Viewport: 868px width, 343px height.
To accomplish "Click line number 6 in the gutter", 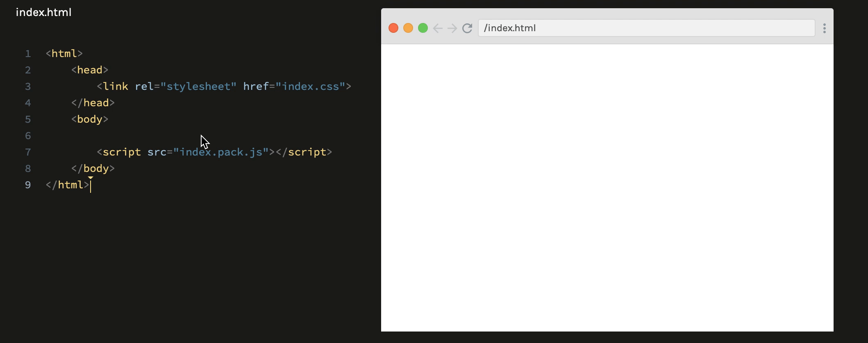I will pos(28,136).
